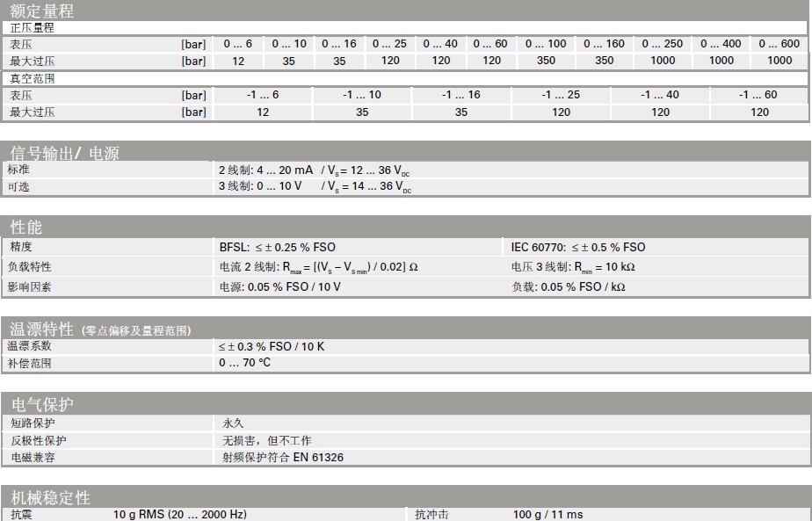Viewport: 812px width, 521px height.
Task: Select the 性能 section heading
Action: 25,227
